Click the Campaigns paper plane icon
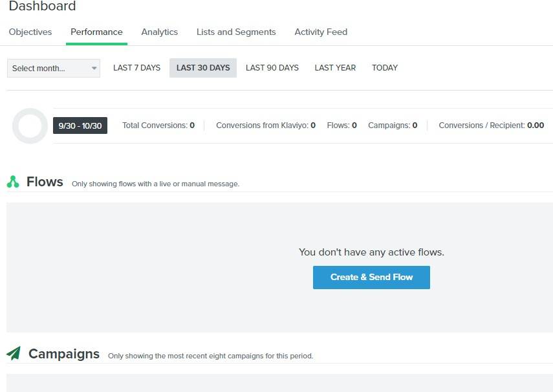Image resolution: width=553 pixels, height=392 pixels. (x=14, y=354)
